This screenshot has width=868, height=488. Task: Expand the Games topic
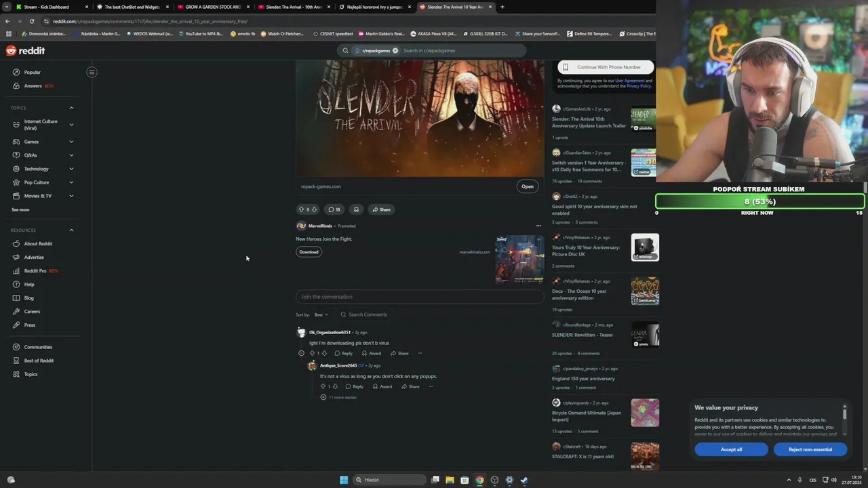pos(71,142)
